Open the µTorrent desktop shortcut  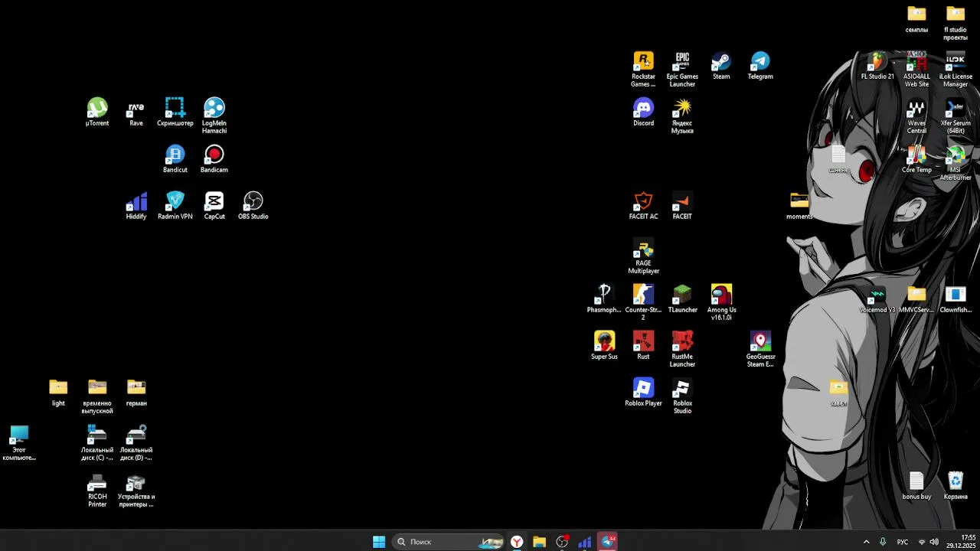(x=97, y=112)
